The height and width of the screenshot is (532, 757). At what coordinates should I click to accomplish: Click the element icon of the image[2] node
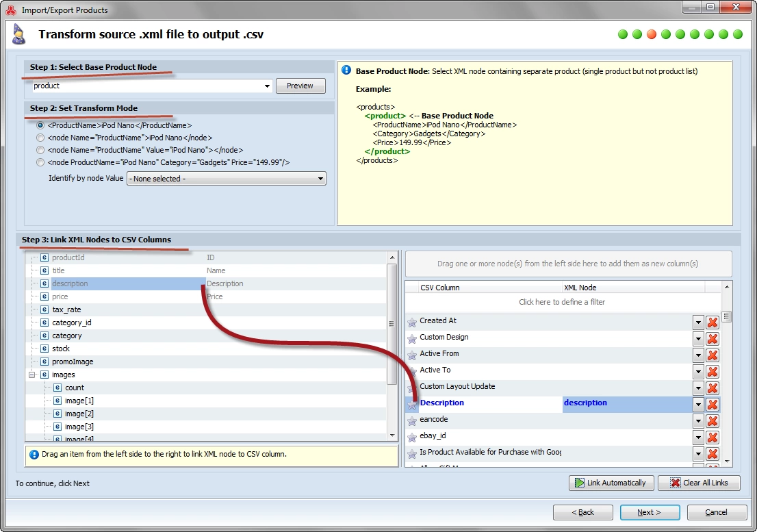click(x=57, y=414)
